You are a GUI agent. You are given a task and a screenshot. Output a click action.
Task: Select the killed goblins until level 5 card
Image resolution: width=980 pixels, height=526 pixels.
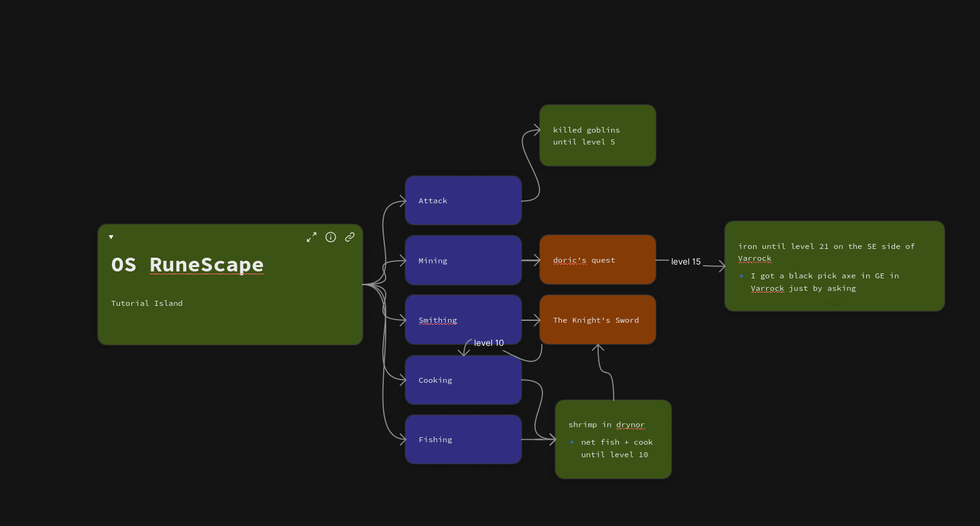[597, 136]
